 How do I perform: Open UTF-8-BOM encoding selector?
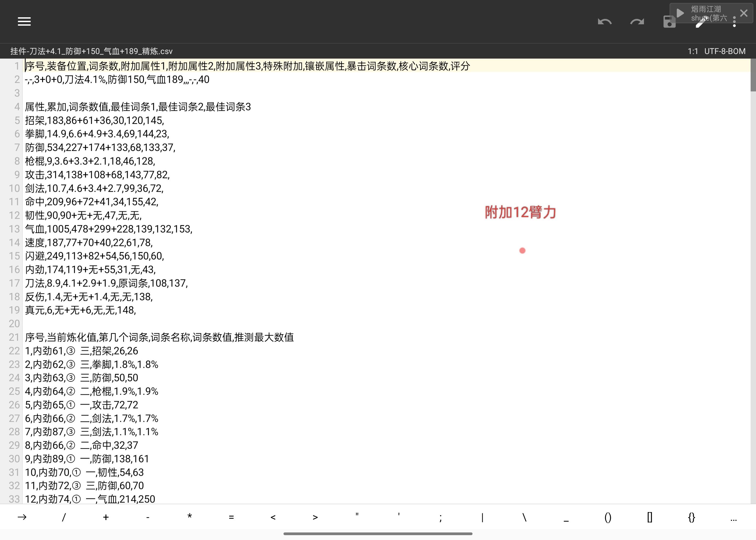(x=725, y=51)
